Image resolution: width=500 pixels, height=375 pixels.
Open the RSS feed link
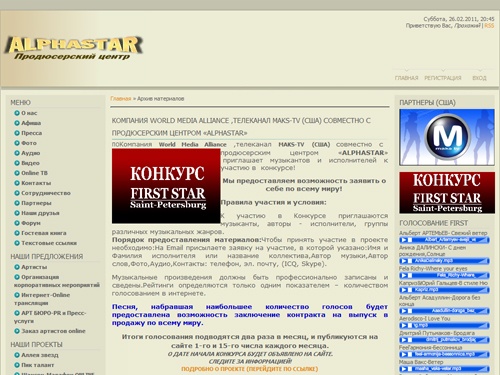(489, 26)
